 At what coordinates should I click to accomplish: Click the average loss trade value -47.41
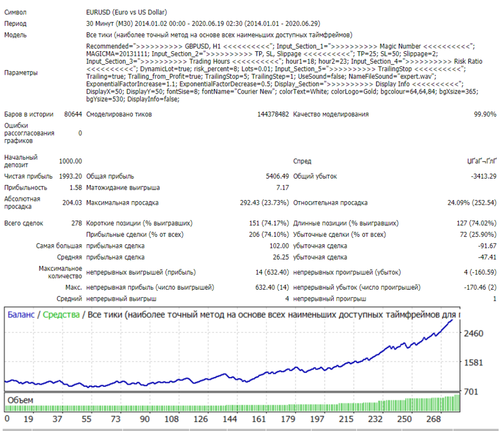point(487,257)
